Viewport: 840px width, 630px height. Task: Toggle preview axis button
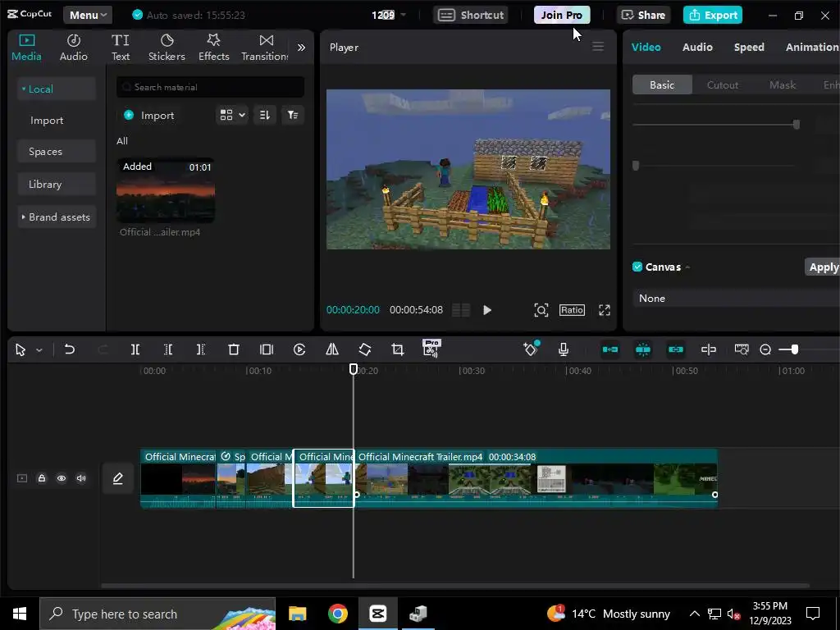tap(709, 349)
